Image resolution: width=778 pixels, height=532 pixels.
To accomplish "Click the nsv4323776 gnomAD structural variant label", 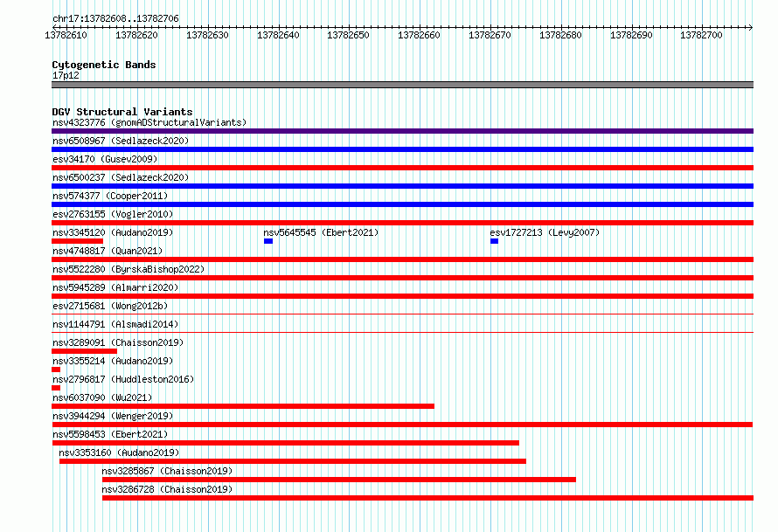I will coord(149,122).
